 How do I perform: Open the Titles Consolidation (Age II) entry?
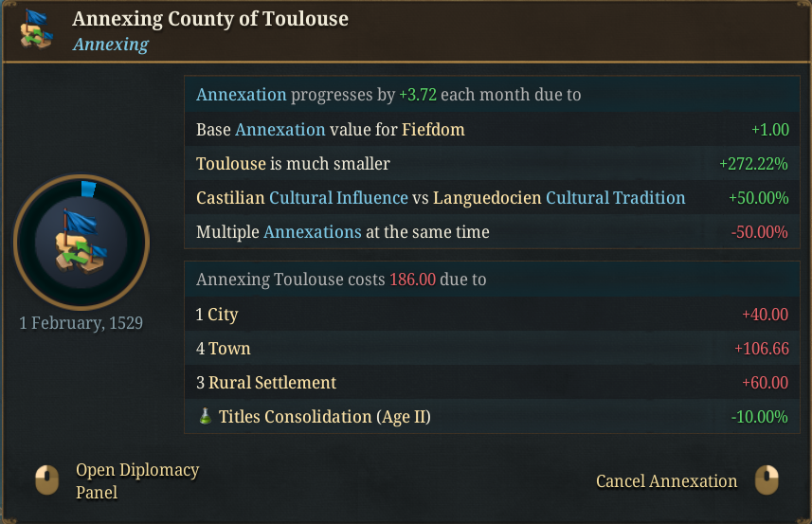coord(324,417)
